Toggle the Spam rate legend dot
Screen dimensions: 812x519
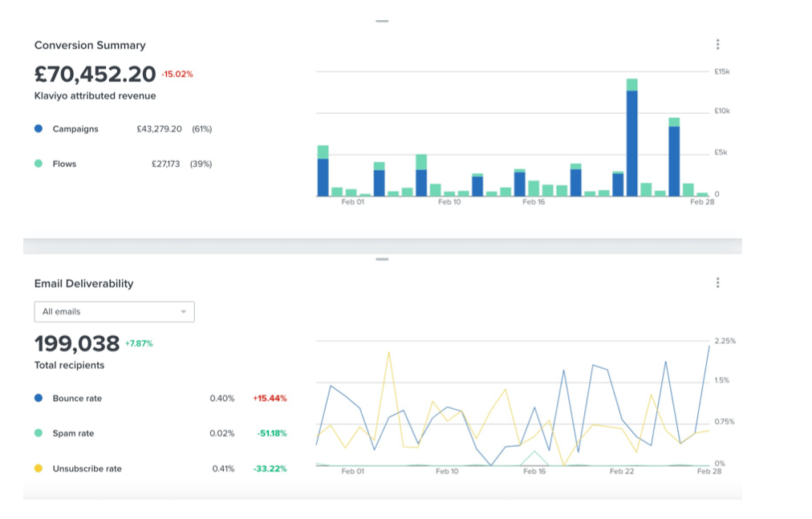point(39,433)
